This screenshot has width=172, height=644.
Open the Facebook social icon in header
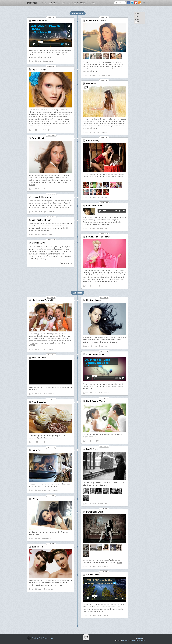(x=128, y=3)
